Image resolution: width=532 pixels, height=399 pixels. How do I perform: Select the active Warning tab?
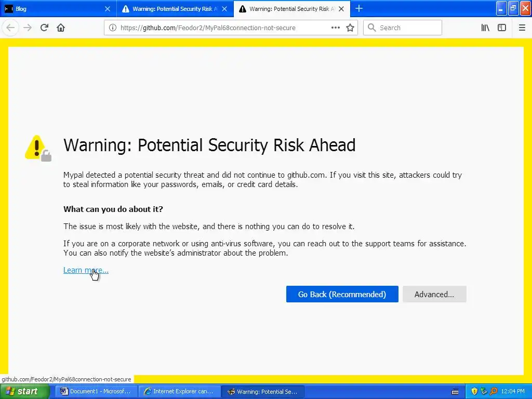pyautogui.click(x=292, y=9)
